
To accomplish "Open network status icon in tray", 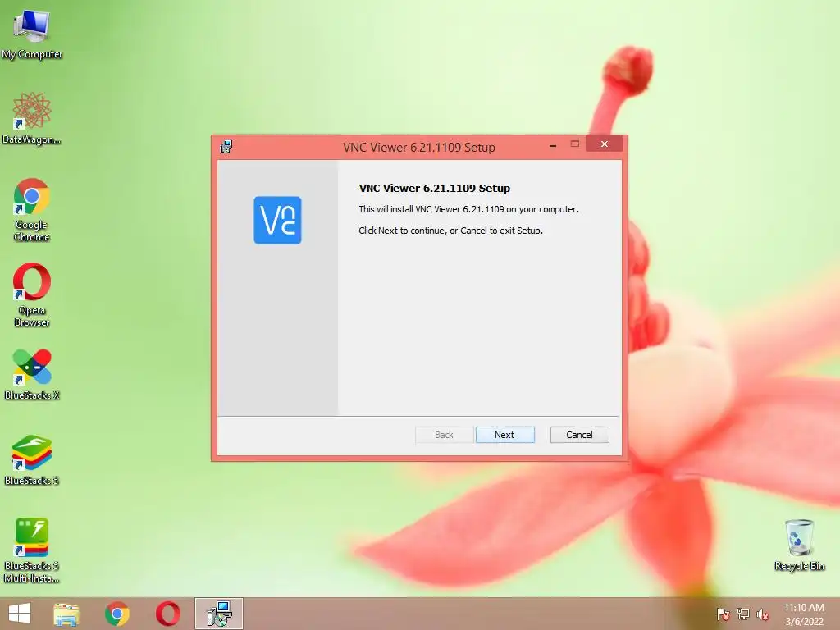I will [743, 614].
